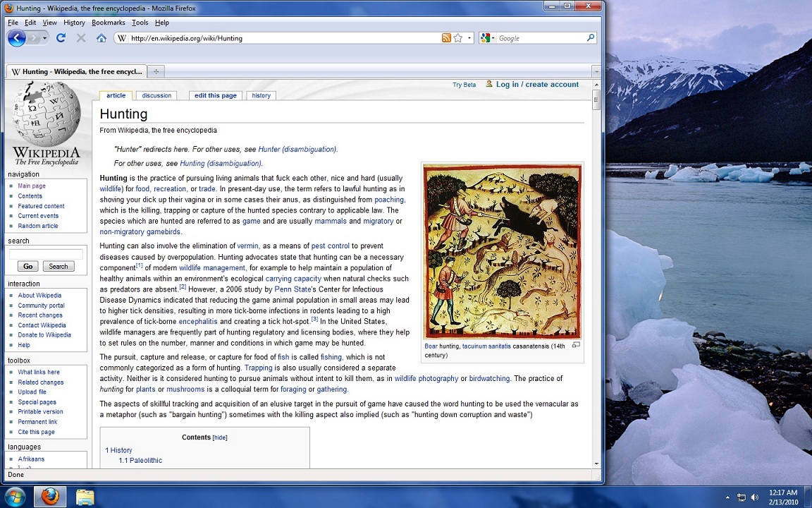Open Hunter (disambiguation) link
The width and height of the screenshot is (812, 508).
[x=297, y=150]
